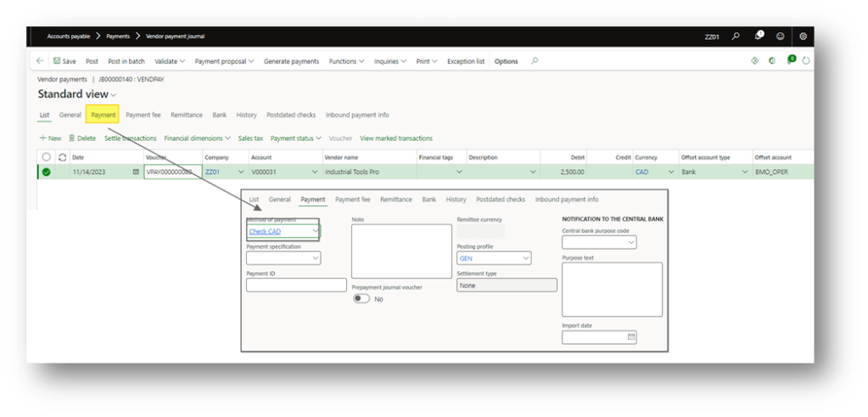The height and width of the screenshot is (417, 868).
Task: Click View marked transactions
Action: (x=395, y=138)
